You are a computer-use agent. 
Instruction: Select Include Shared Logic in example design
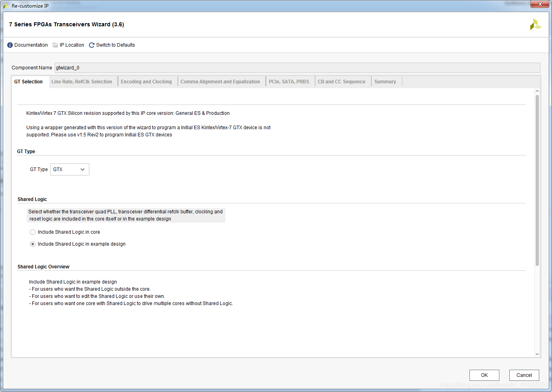33,244
